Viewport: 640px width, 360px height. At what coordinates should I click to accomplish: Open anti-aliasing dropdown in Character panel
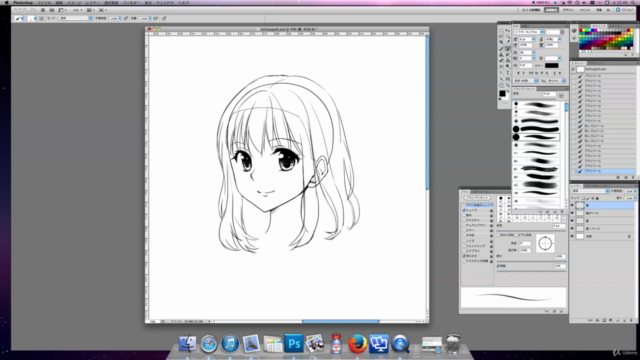[x=556, y=80]
